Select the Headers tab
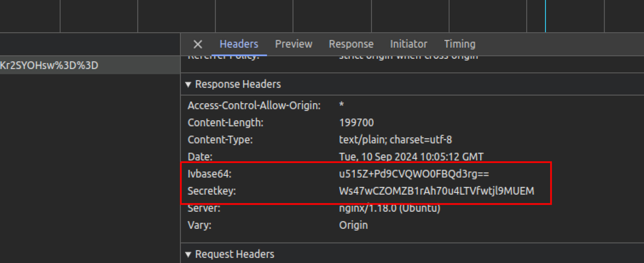The width and height of the screenshot is (644, 263). (239, 44)
